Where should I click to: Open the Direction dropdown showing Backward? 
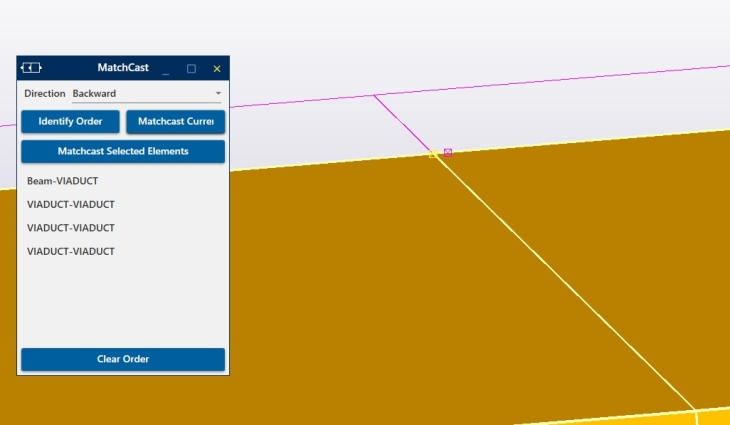(146, 94)
